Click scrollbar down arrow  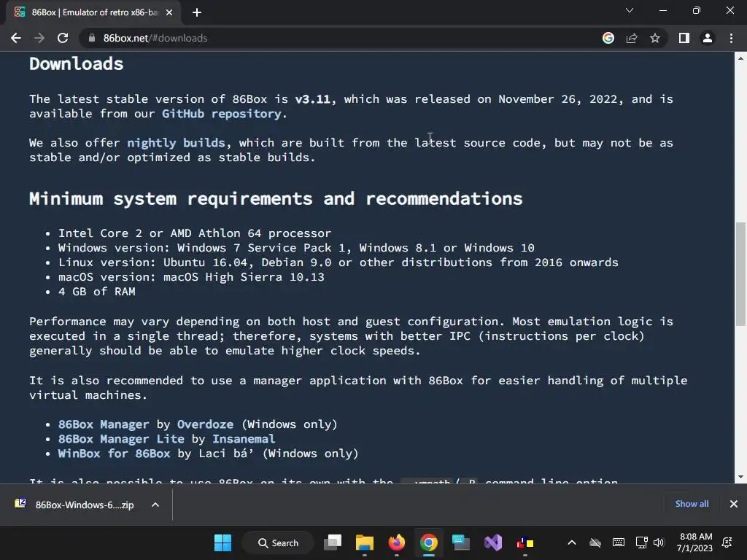[x=740, y=477]
